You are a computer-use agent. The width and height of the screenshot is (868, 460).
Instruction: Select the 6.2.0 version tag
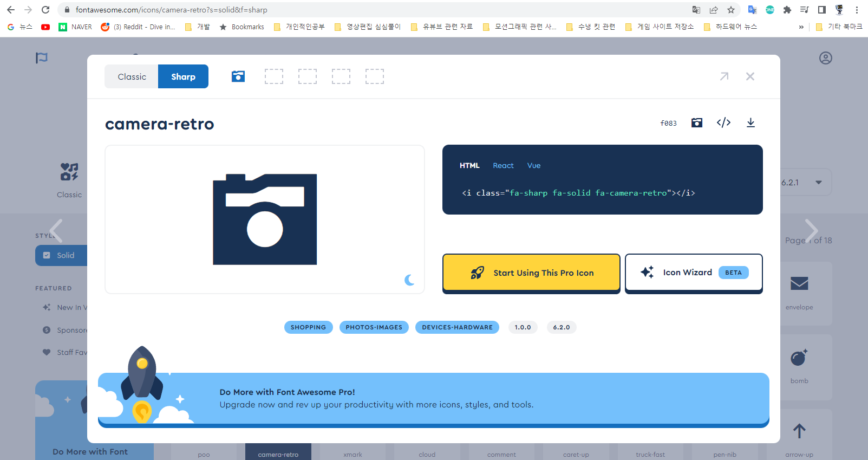[562, 327]
